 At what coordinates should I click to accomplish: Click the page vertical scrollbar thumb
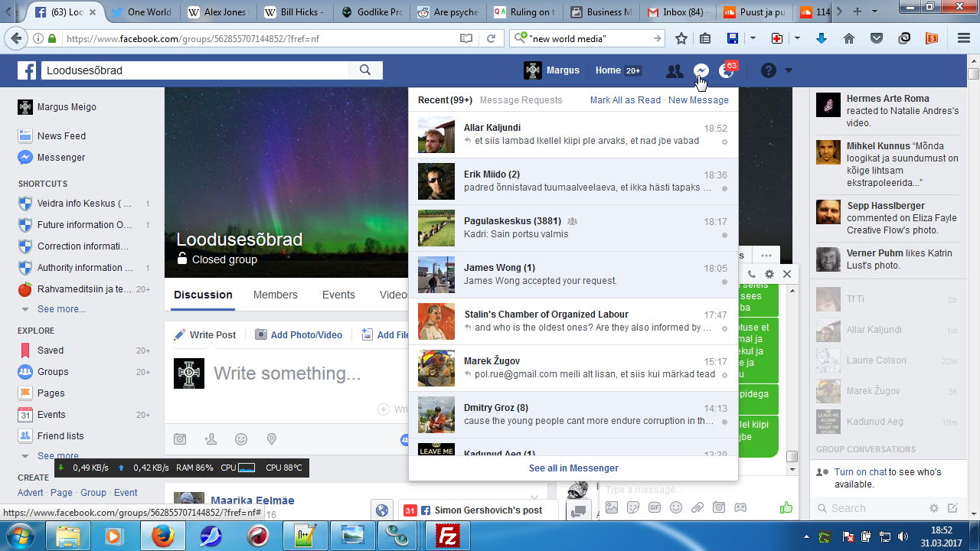click(x=973, y=75)
